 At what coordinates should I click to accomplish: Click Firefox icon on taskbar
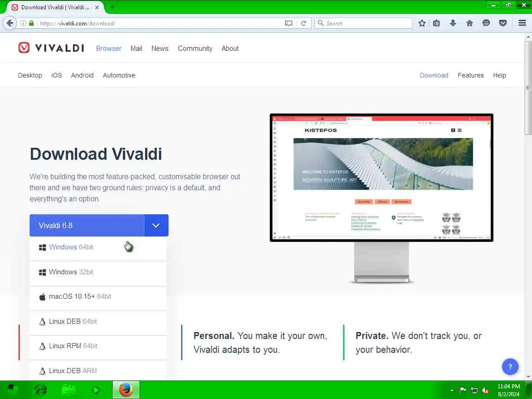pyautogui.click(x=126, y=390)
